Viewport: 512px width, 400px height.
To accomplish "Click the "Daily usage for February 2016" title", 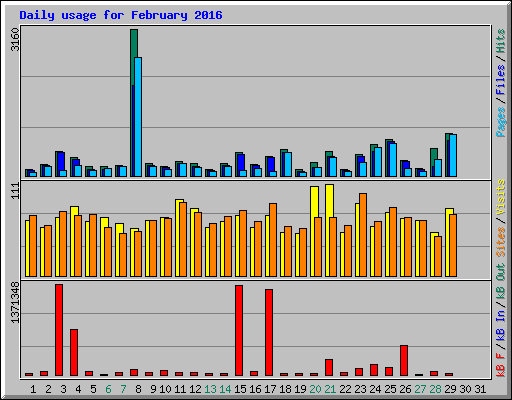I will pos(121,15).
